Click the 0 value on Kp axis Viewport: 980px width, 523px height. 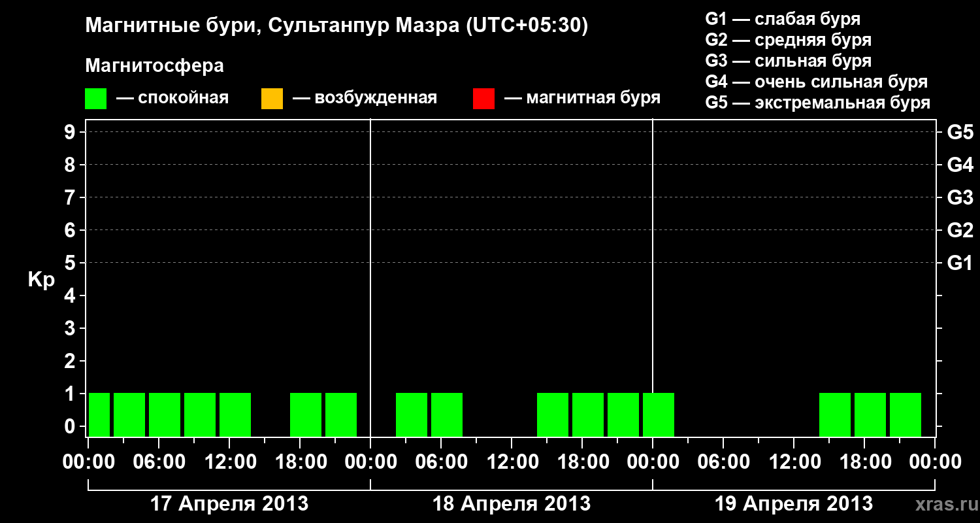coord(71,426)
